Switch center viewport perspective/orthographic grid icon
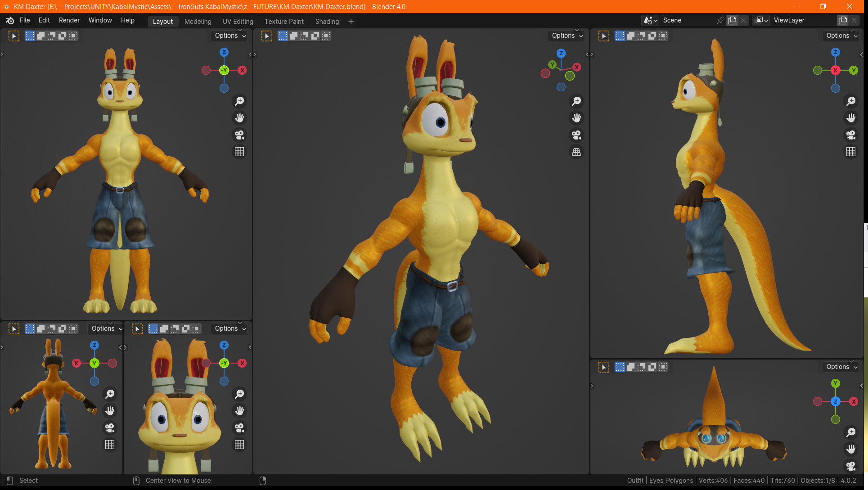Viewport: 868px width, 490px height. [576, 152]
